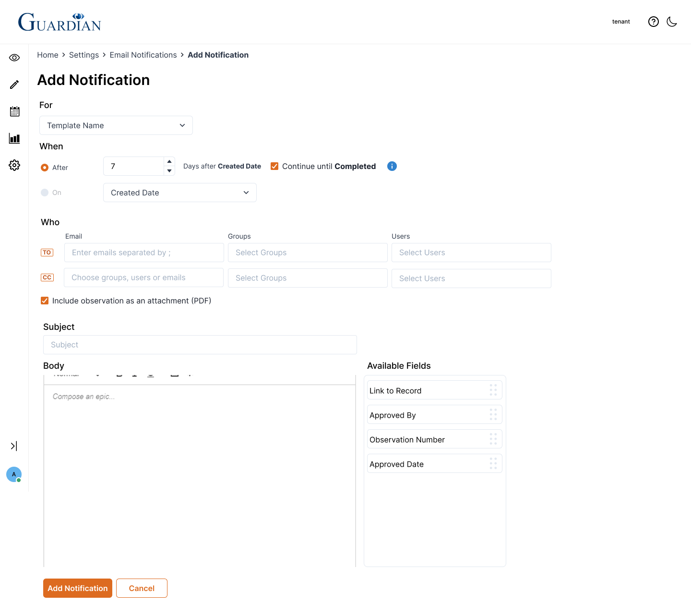Viewport: 691px width, 616px height.
Task: Click the pencil edit icon in sidebar
Action: coord(14,85)
